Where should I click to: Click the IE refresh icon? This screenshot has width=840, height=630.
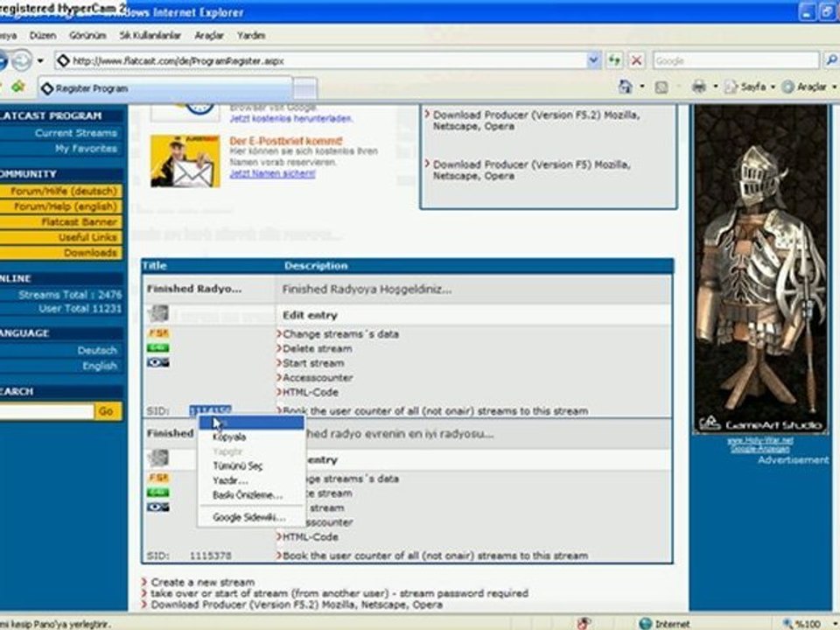pyautogui.click(x=614, y=60)
